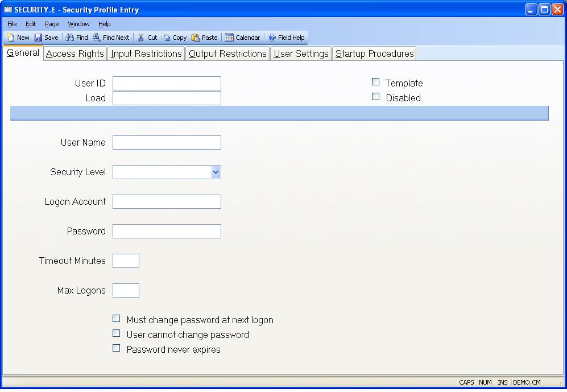Click the Field Help question icon
Image resolution: width=567 pixels, height=392 pixels.
tap(272, 38)
